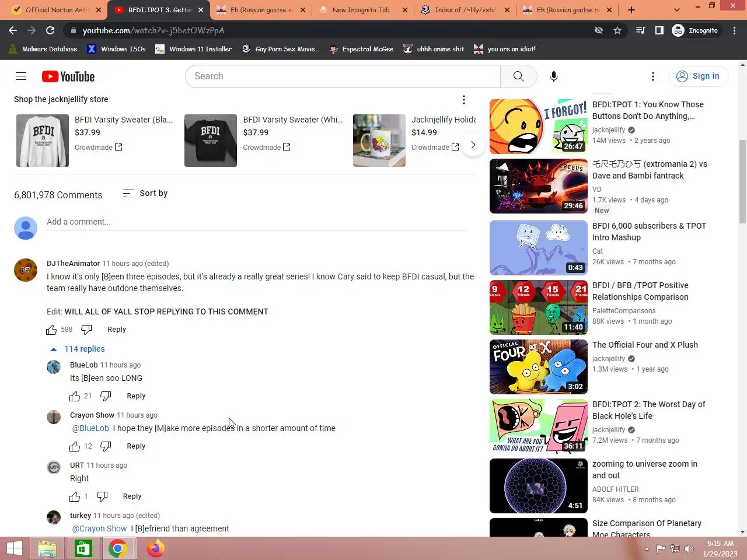Image resolution: width=747 pixels, height=560 pixels.
Task: Open BFDI 6,000 subscribers & TPOT Intro Mashup title
Action: 649,232
